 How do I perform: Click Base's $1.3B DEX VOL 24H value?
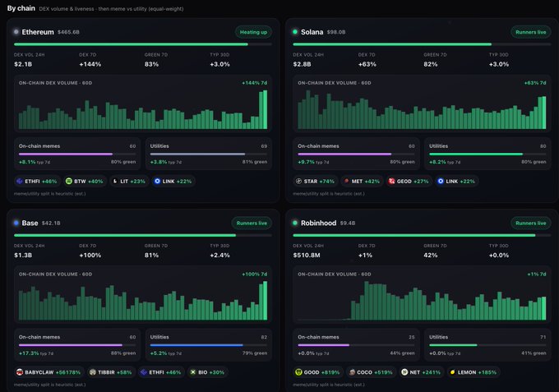pyautogui.click(x=23, y=255)
